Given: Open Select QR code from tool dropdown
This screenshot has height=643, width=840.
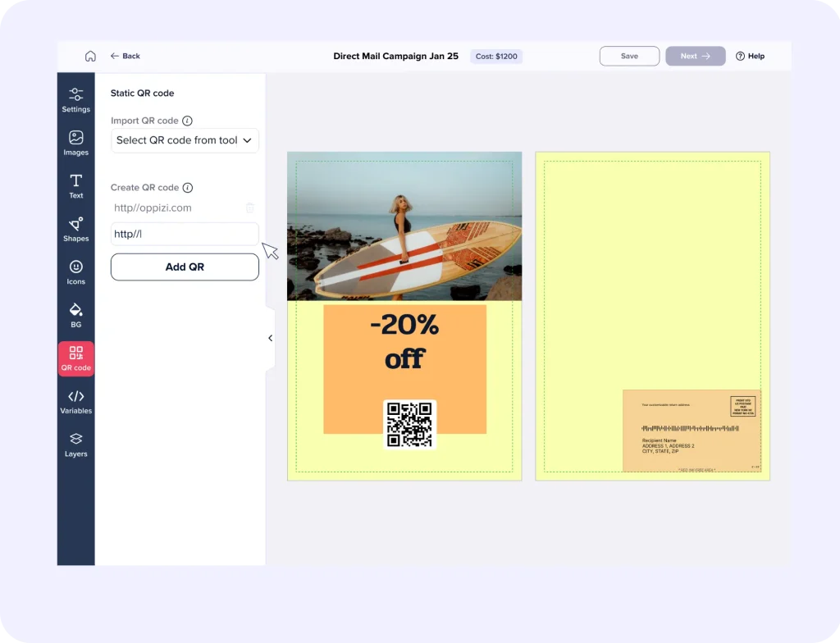Looking at the screenshot, I should pyautogui.click(x=185, y=140).
